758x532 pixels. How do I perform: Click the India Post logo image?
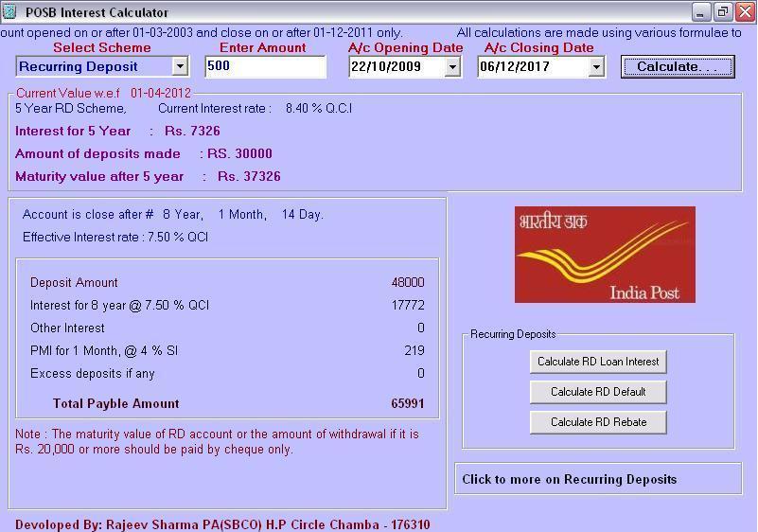(x=605, y=255)
